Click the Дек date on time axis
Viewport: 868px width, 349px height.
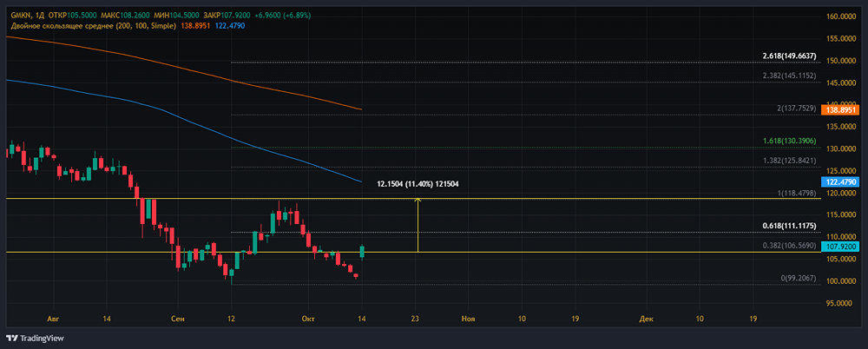(x=646, y=319)
